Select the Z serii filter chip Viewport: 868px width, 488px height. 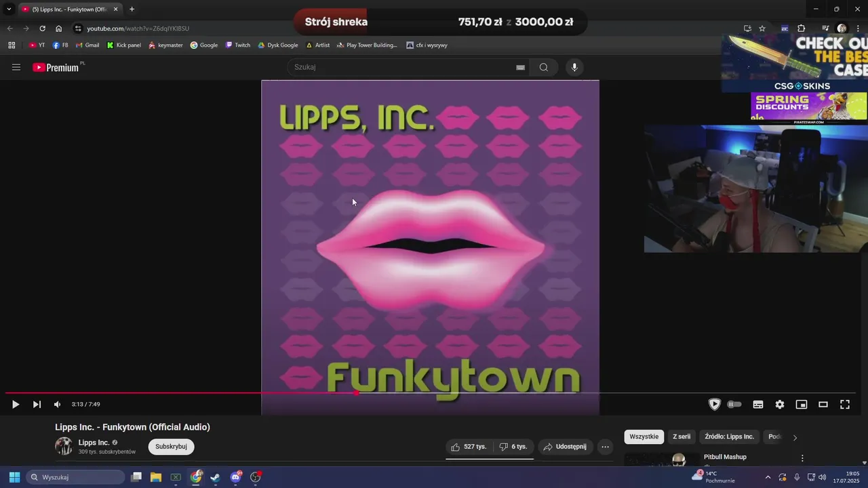tap(682, 436)
